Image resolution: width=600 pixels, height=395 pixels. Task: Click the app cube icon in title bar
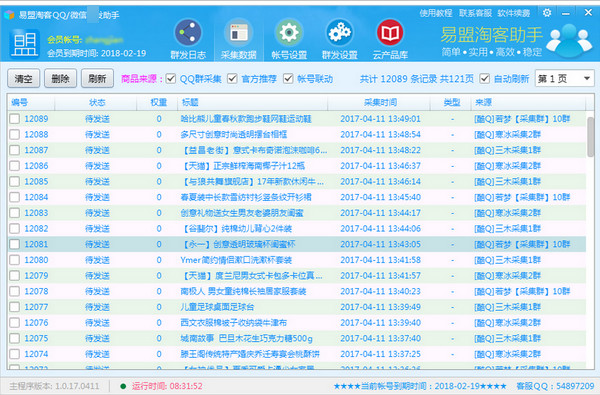tap(9, 15)
